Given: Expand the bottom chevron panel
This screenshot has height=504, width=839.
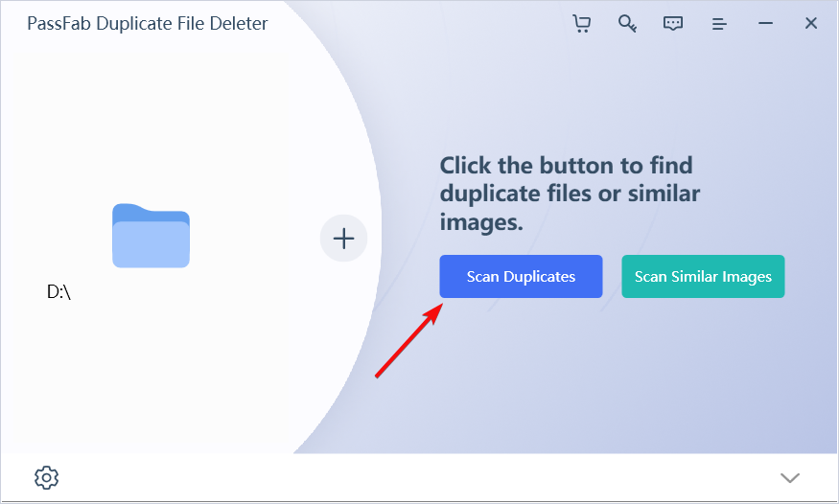Looking at the screenshot, I should pyautogui.click(x=790, y=477).
